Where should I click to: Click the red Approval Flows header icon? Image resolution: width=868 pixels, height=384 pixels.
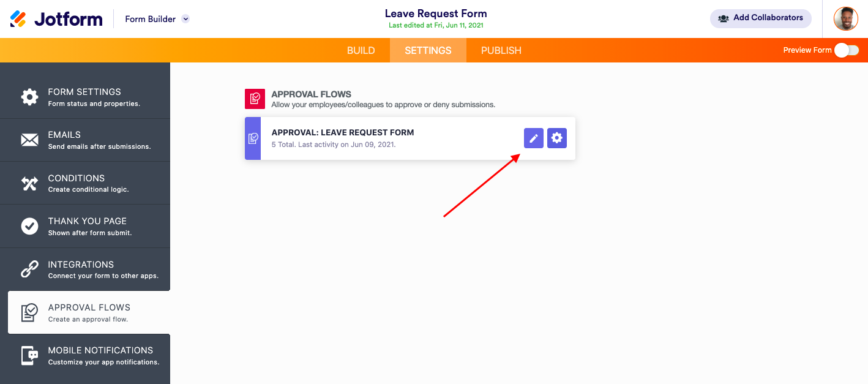click(255, 99)
